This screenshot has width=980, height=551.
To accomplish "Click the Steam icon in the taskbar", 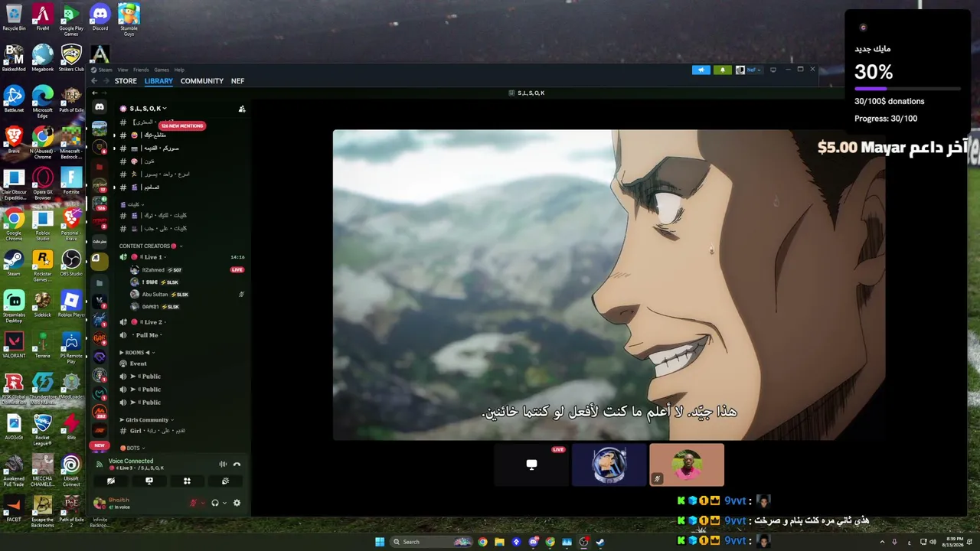I will (600, 542).
